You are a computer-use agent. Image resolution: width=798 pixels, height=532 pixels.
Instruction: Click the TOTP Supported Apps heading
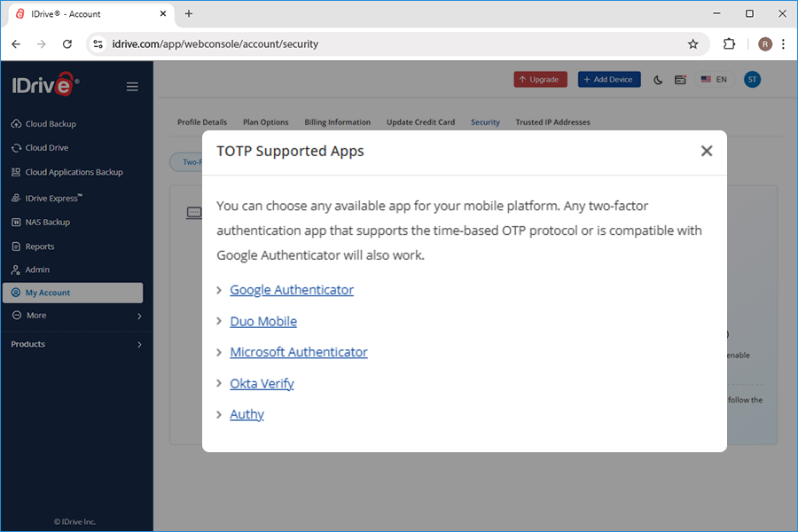(x=290, y=152)
